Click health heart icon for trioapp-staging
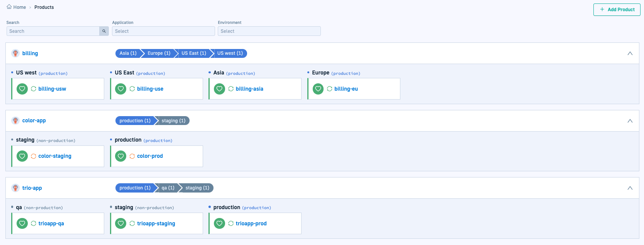 pos(121,223)
